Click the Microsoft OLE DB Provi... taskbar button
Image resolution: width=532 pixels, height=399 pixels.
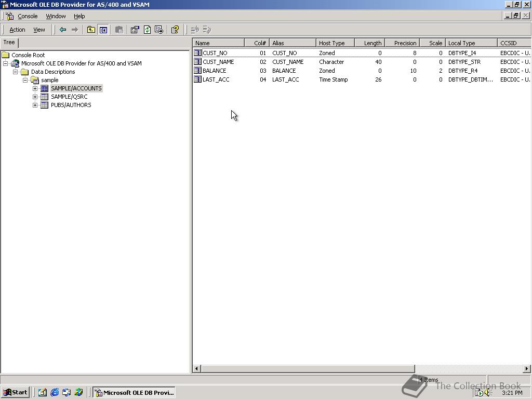(135, 393)
